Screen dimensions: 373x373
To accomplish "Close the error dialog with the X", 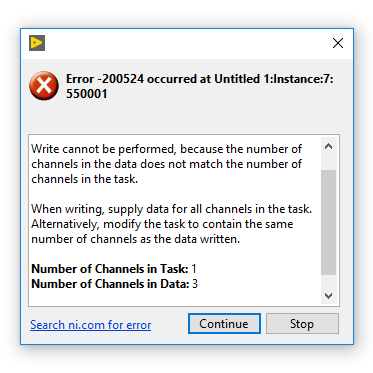I will pos(338,43).
